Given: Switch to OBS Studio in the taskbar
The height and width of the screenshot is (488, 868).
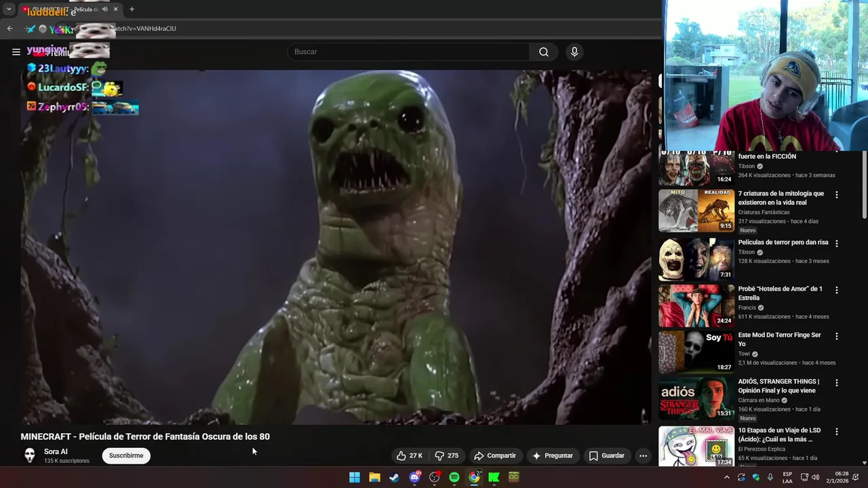Looking at the screenshot, I should pyautogui.click(x=434, y=477).
